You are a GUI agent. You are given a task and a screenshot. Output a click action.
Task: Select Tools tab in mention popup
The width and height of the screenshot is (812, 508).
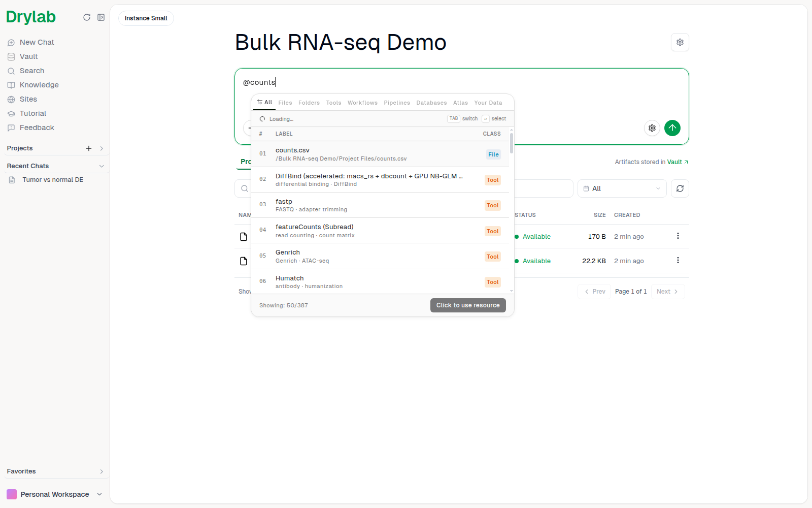[333, 103]
